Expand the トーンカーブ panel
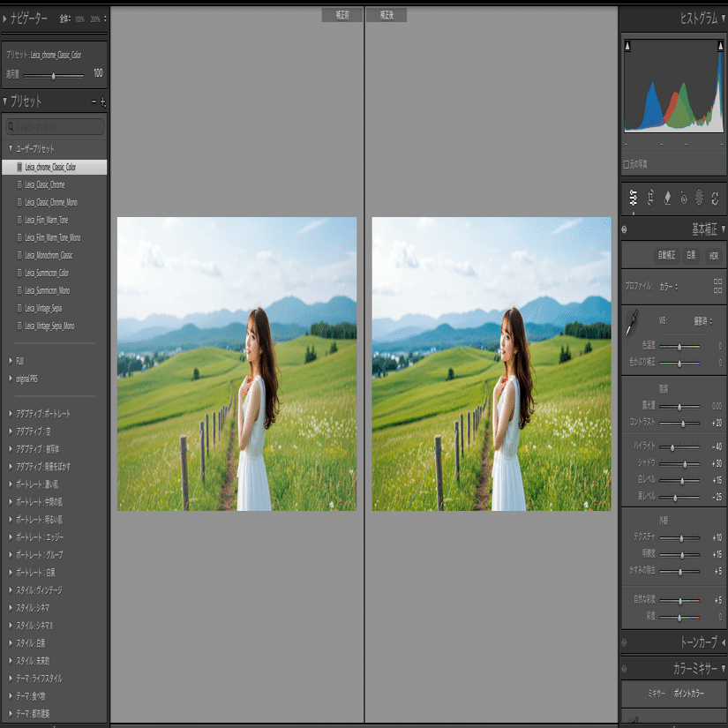 pyautogui.click(x=724, y=642)
